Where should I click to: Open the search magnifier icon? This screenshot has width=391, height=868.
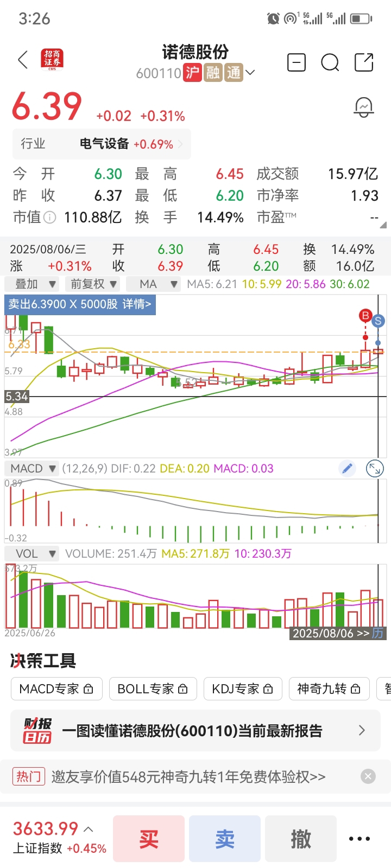pos(330,62)
